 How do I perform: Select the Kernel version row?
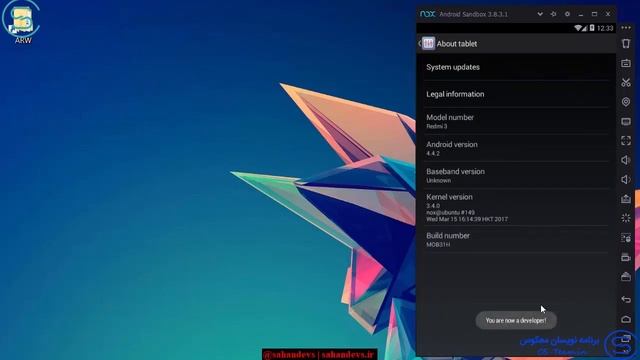(x=516, y=207)
